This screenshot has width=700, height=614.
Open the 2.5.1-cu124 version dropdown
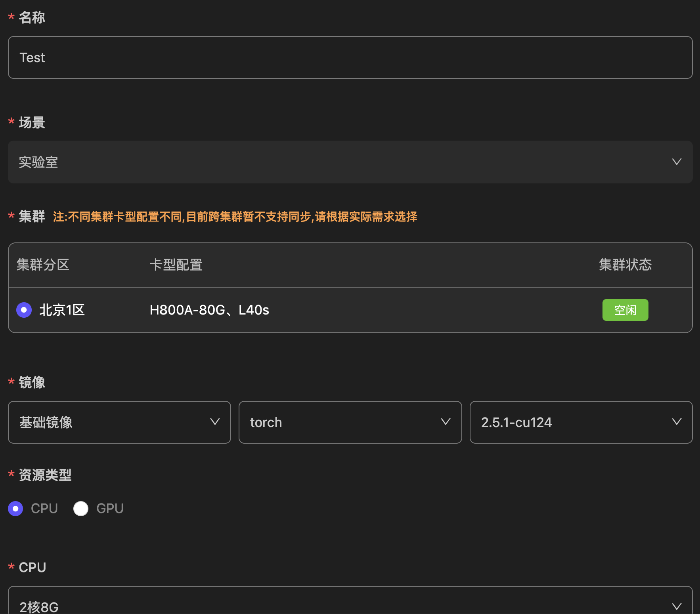[571, 422]
